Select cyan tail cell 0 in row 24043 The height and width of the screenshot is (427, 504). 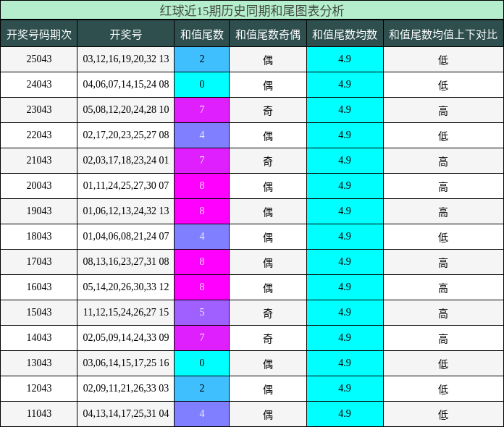point(201,85)
